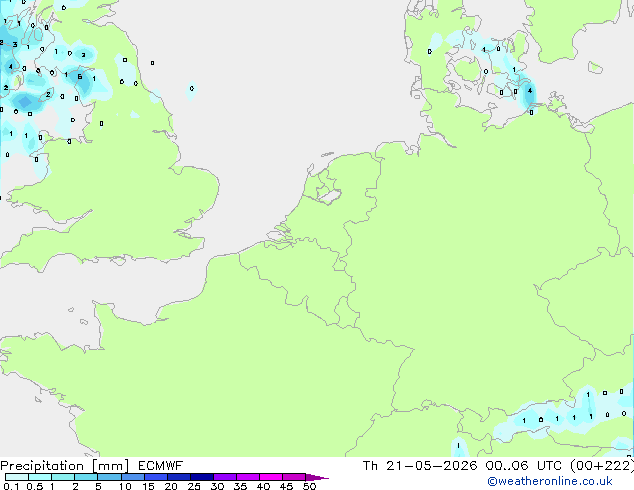Select the 2–5 mm legend color box
This screenshot has height=490, width=634.
86,477
